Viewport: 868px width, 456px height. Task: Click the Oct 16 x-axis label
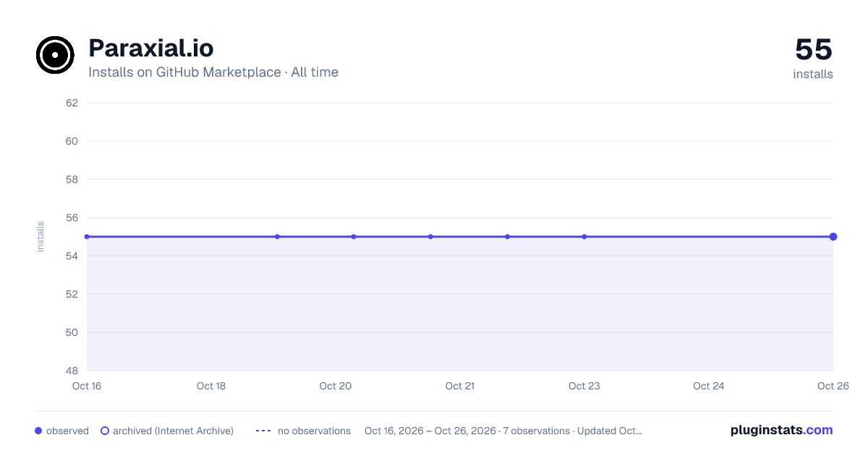[87, 386]
